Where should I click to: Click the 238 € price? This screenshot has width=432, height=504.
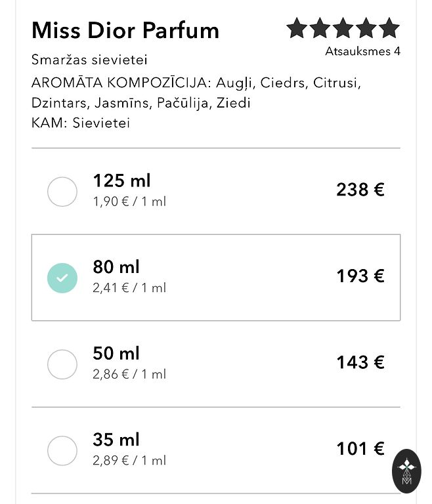360,190
